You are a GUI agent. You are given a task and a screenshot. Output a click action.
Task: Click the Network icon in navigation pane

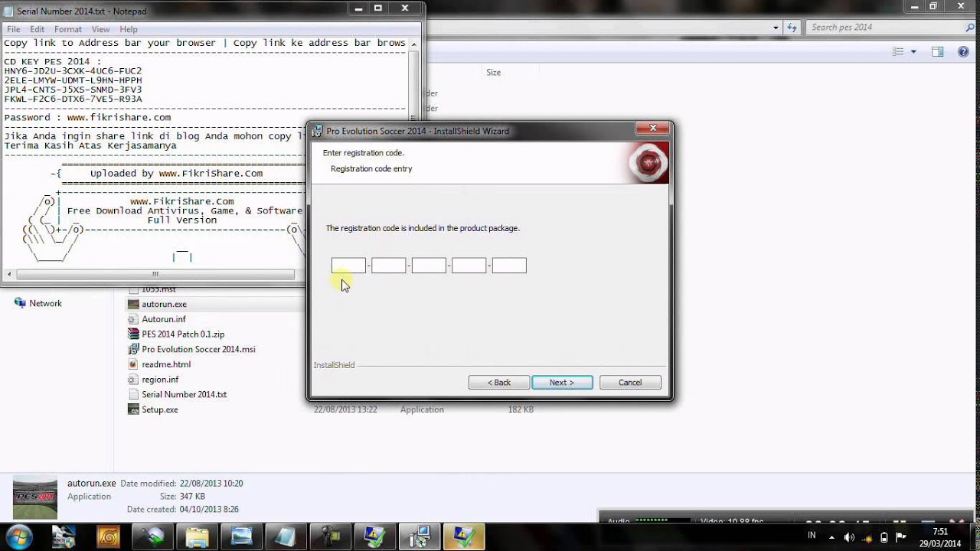click(20, 304)
